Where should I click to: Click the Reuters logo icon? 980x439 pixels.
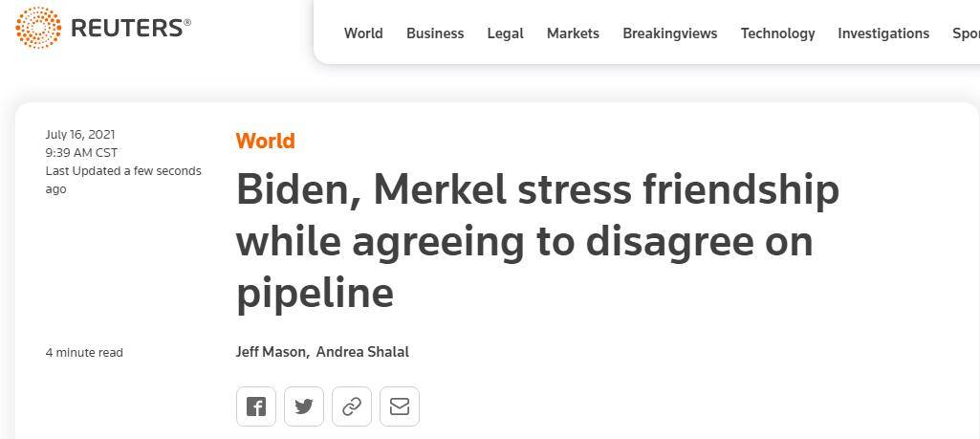(x=37, y=29)
